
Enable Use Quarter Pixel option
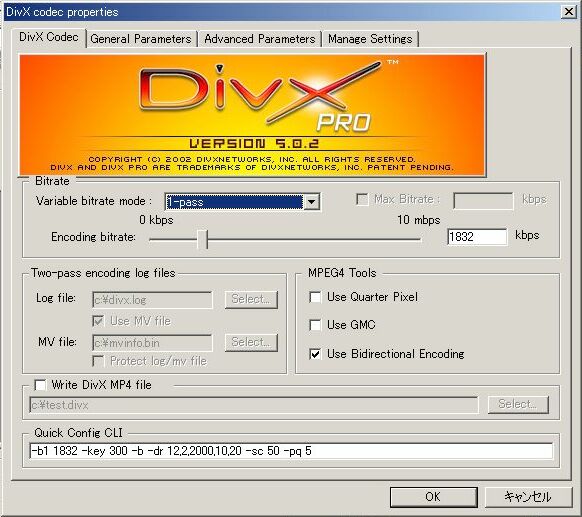(315, 297)
